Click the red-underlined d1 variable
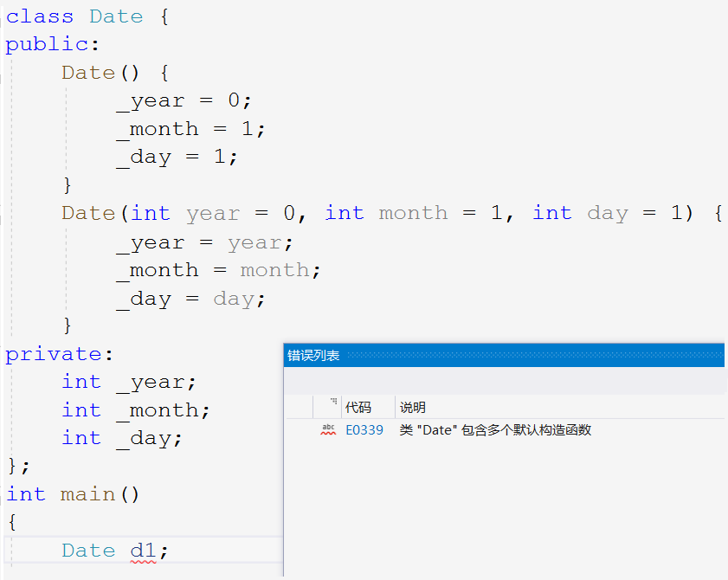728x580 pixels. pos(143,551)
